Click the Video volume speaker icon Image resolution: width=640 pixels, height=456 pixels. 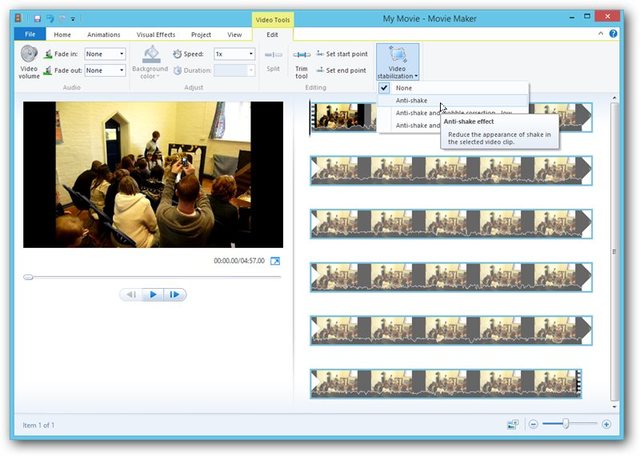(29, 53)
